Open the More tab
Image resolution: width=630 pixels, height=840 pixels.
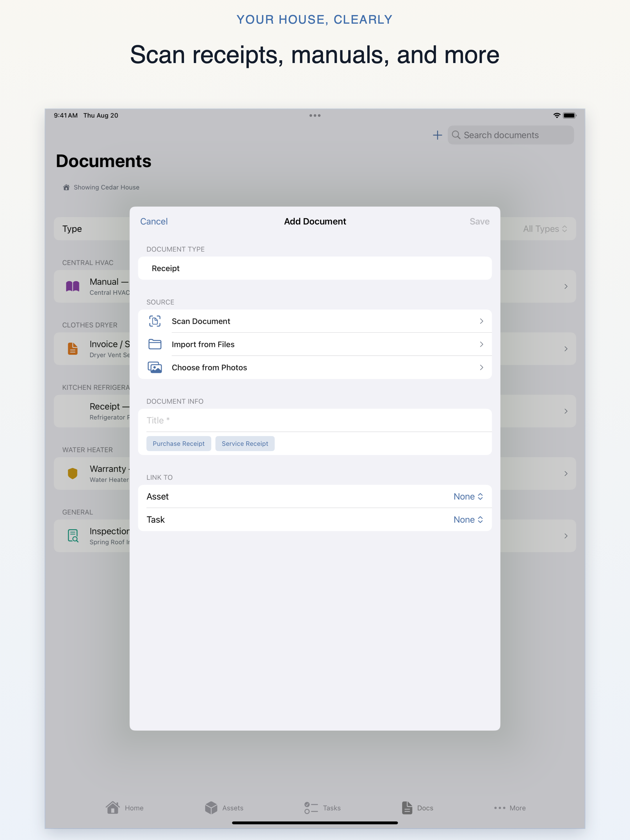509,808
